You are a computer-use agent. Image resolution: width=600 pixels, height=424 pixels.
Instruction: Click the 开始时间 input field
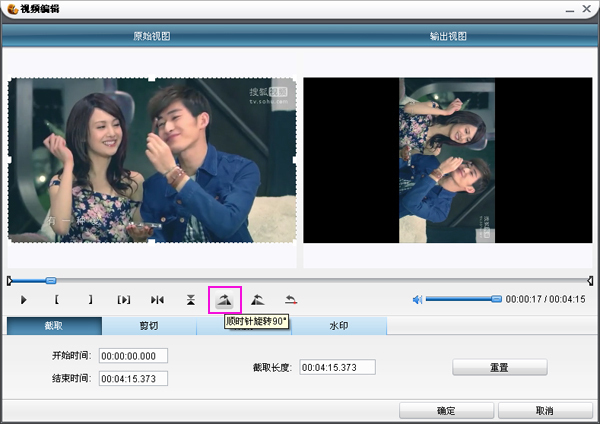tap(134, 356)
